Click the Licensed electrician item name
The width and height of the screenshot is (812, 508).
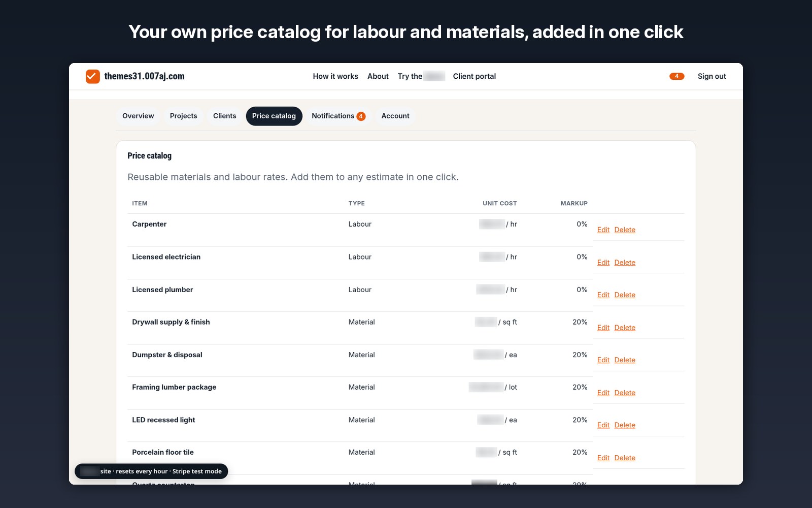click(166, 257)
